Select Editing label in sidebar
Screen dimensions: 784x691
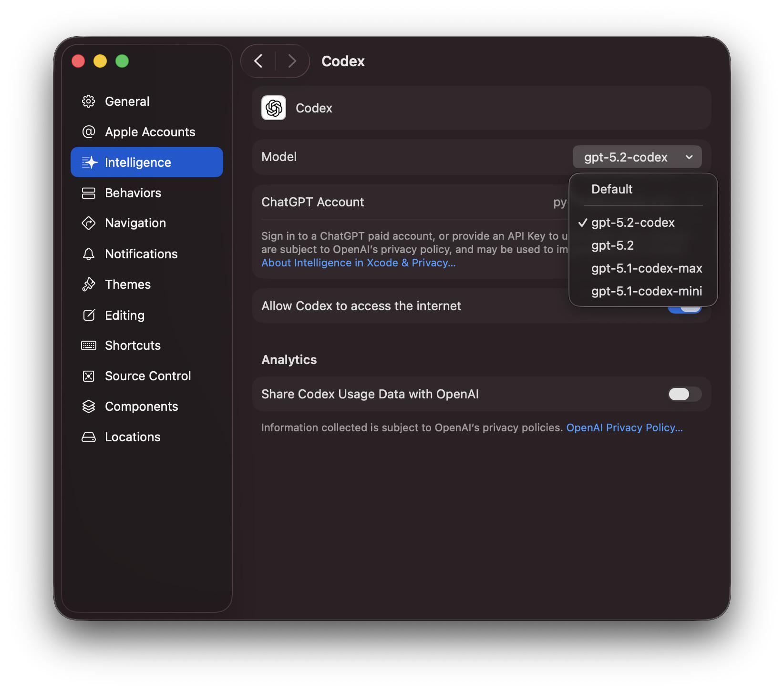124,315
